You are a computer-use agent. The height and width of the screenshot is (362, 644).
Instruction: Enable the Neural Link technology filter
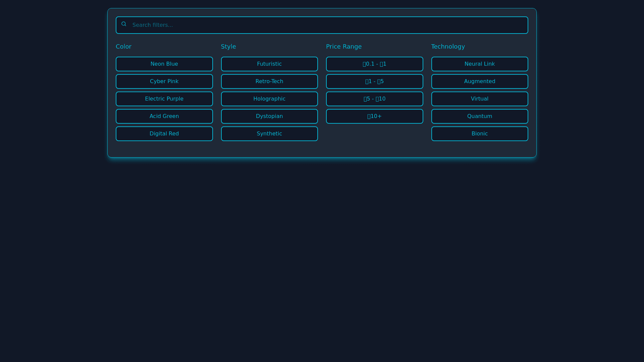(x=479, y=64)
